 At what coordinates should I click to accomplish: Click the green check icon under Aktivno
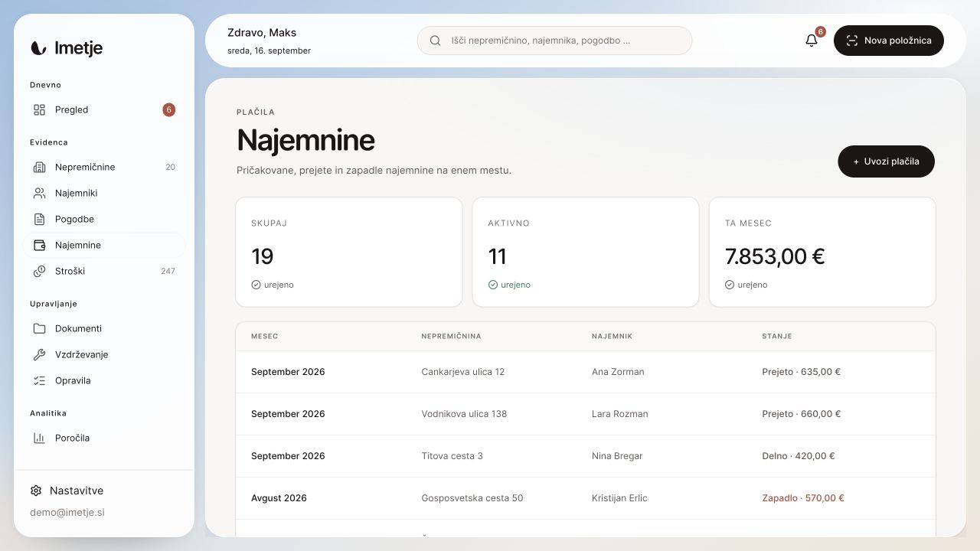pyautogui.click(x=493, y=285)
